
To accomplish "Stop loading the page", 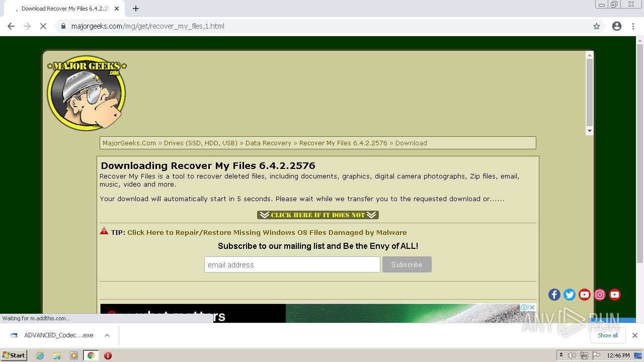I will pyautogui.click(x=43, y=26).
